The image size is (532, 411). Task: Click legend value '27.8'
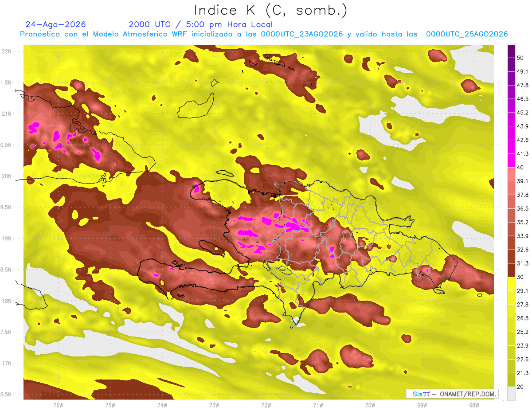click(522, 305)
